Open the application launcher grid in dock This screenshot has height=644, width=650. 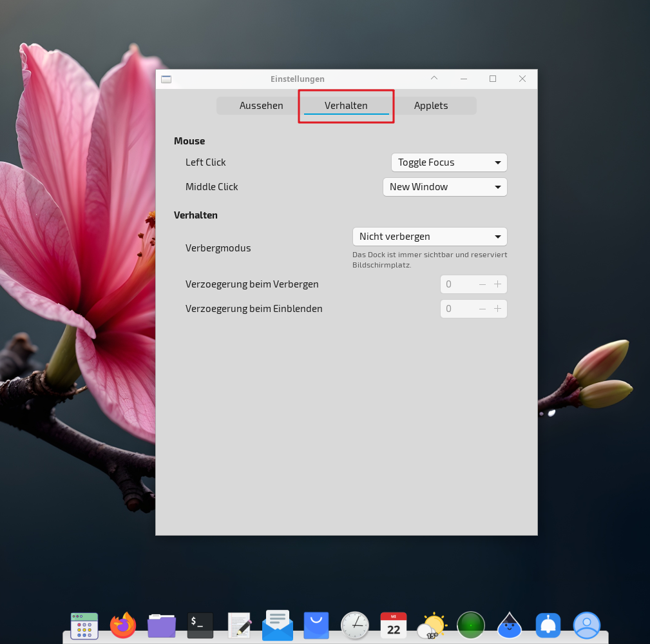point(84,625)
